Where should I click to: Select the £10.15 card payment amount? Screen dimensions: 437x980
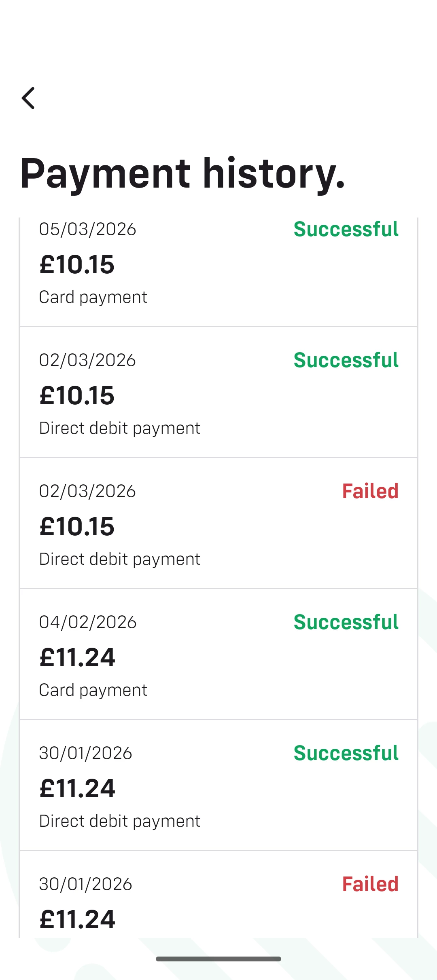77,265
